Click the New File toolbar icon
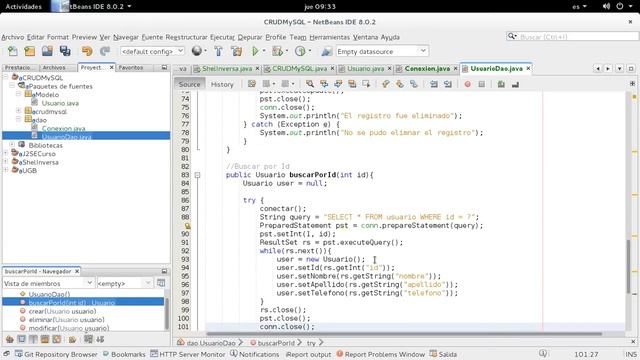The width and height of the screenshot is (640, 360). 13,51
